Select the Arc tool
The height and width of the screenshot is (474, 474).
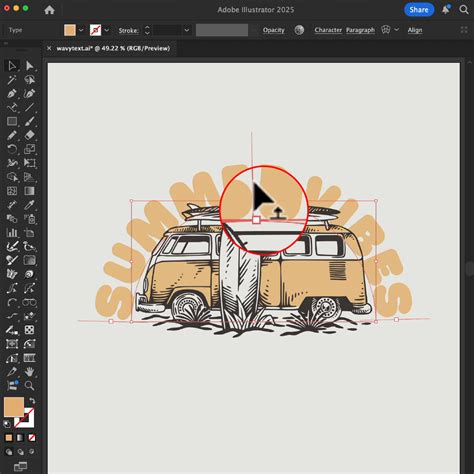12,302
